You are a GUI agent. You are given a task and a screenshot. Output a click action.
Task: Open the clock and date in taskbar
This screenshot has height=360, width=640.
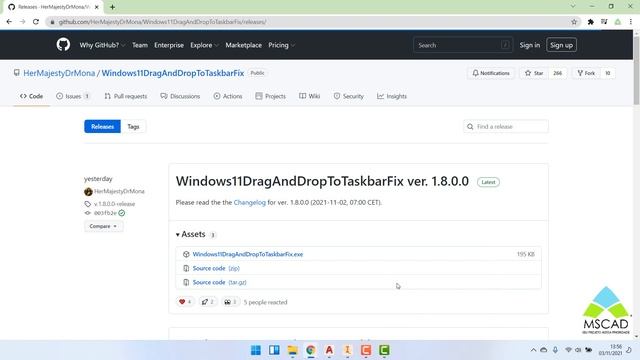611,350
